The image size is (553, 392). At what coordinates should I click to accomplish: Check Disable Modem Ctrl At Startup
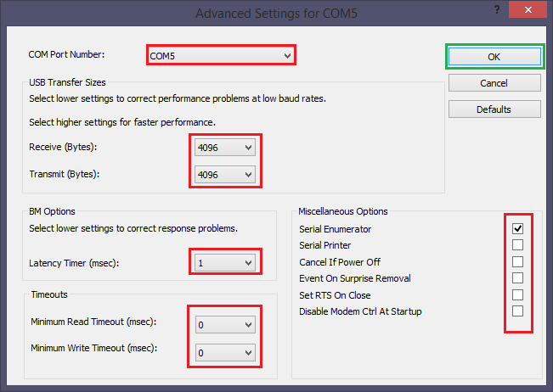[517, 311]
